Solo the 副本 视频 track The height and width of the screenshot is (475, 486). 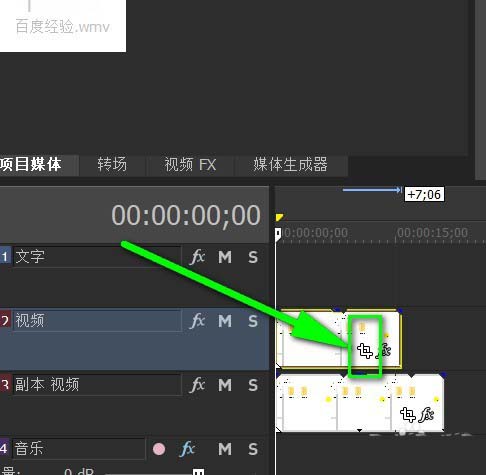coord(253,385)
